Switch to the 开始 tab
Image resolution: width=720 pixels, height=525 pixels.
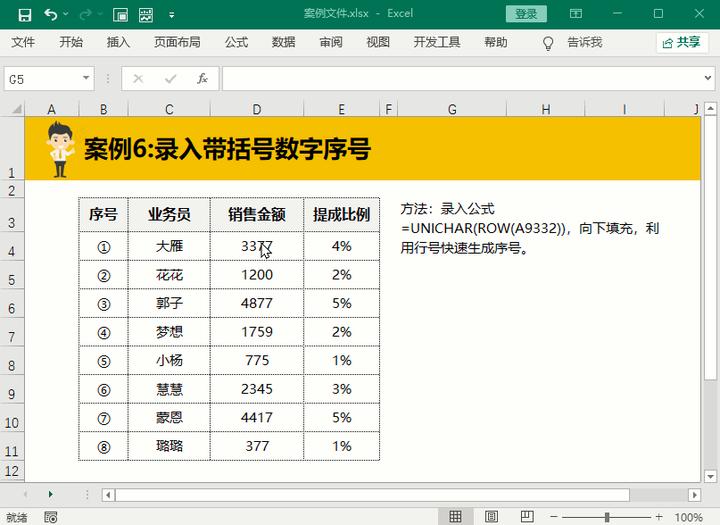[71, 42]
